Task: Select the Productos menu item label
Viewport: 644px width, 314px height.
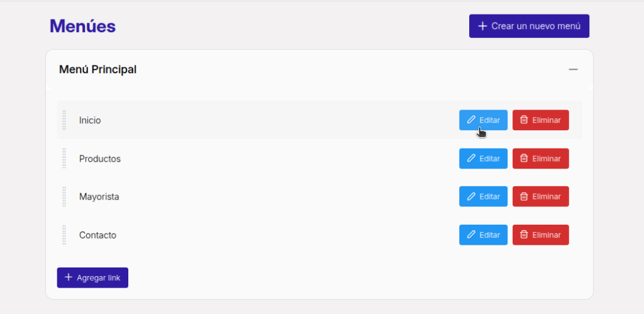Action: point(100,159)
